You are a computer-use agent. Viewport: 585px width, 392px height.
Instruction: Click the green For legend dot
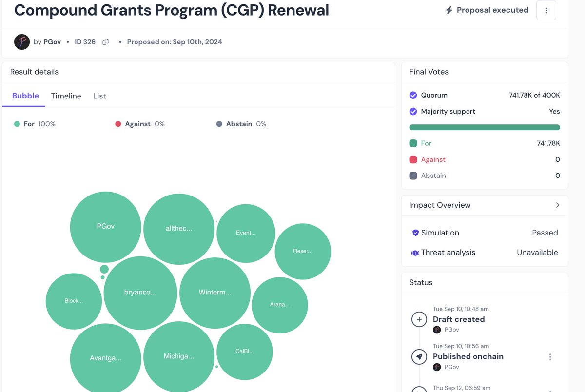coord(17,124)
